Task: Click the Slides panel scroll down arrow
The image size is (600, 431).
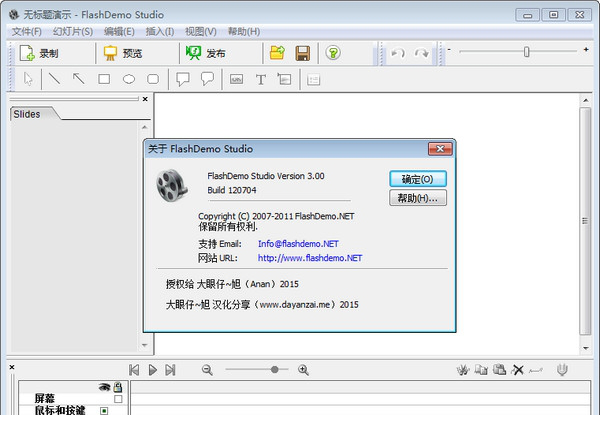Action: [145, 345]
